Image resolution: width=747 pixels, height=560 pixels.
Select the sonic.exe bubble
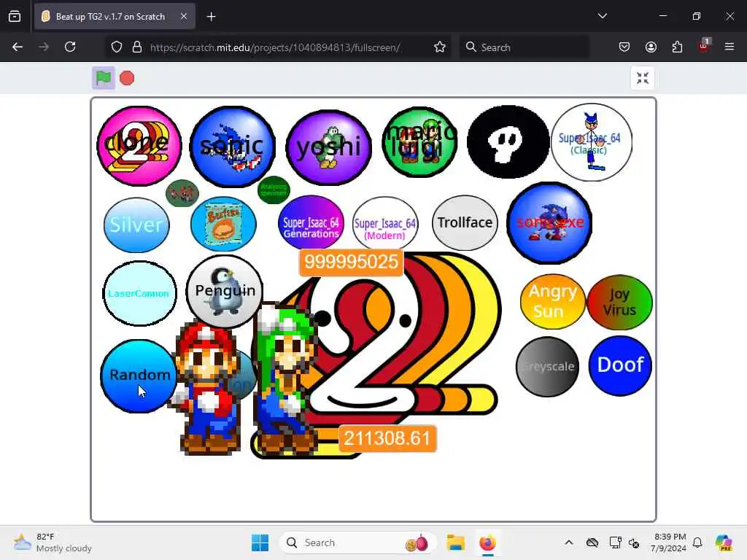549,222
